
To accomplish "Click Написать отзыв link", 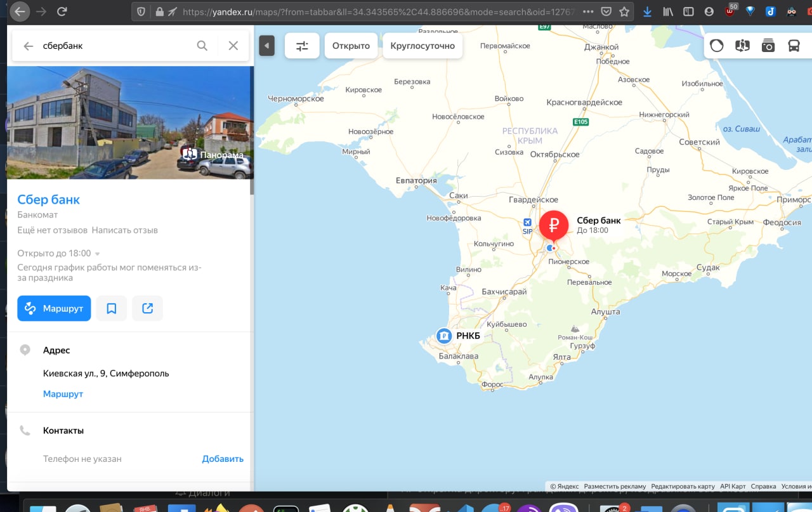I will 124,230.
